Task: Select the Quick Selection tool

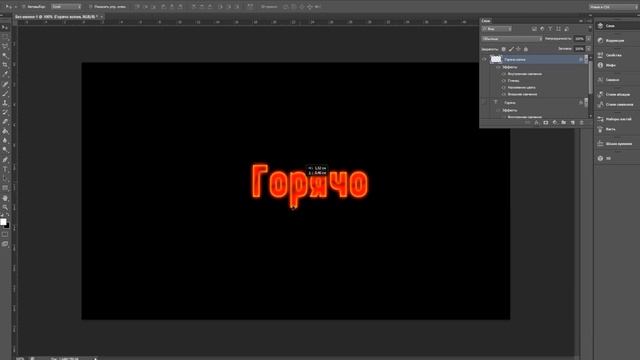Action: point(5,56)
